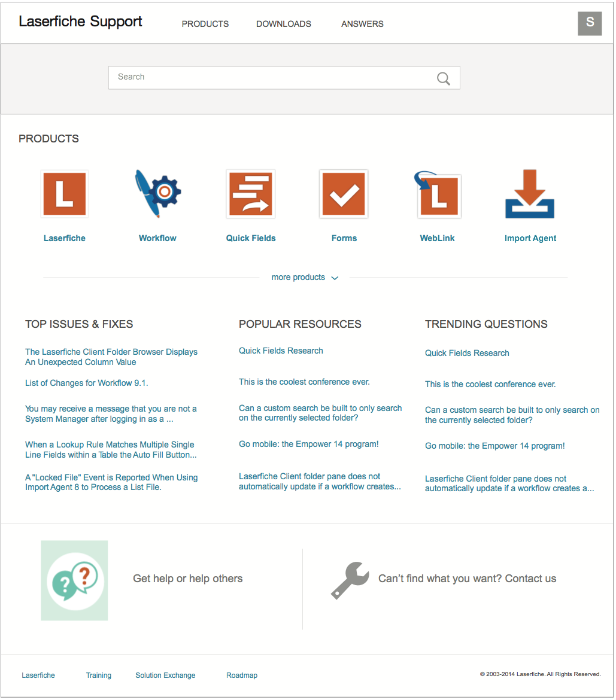Click the speech bubbles help icon
Image resolution: width=616 pixels, height=700 pixels.
[74, 581]
